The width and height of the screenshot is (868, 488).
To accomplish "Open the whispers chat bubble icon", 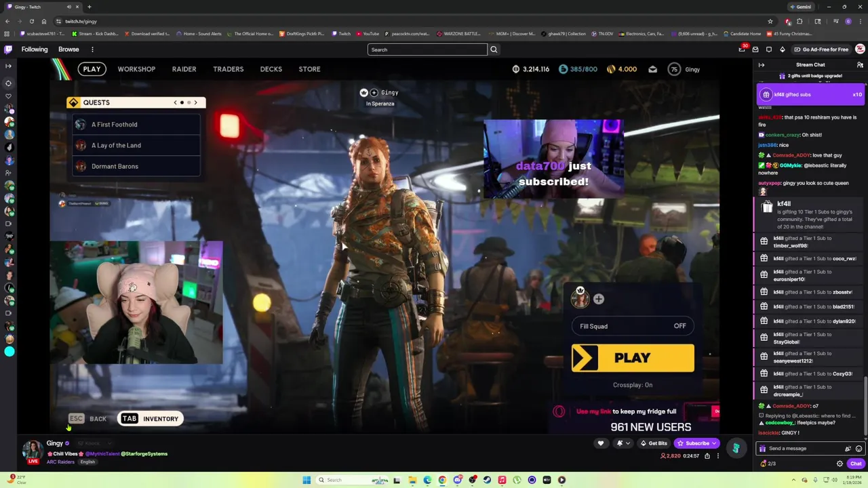I will pyautogui.click(x=769, y=49).
